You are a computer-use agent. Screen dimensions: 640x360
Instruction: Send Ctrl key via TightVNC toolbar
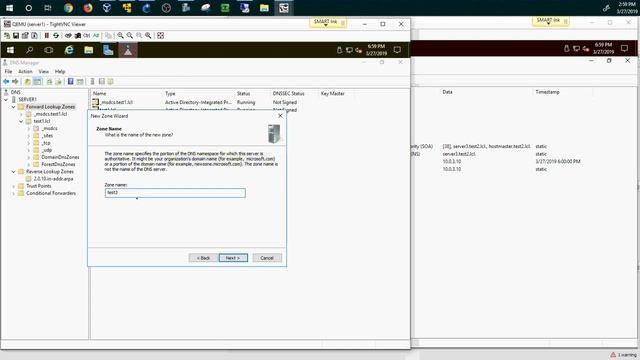pos(87,36)
